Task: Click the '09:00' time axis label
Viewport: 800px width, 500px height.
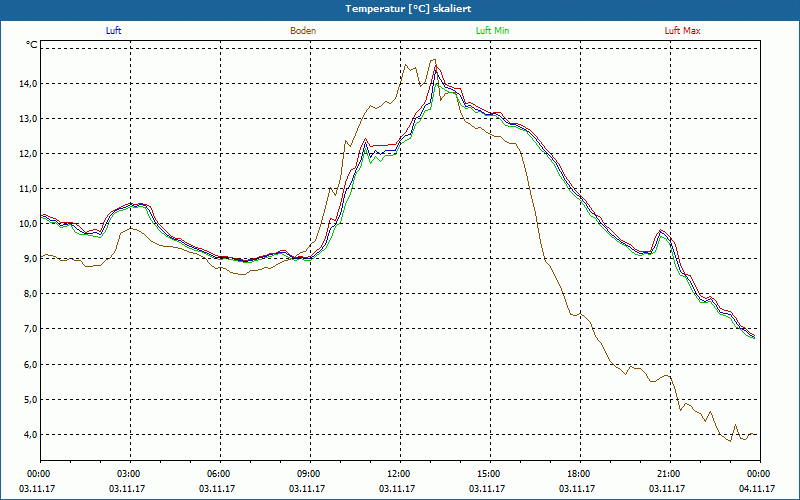Action: (x=310, y=474)
